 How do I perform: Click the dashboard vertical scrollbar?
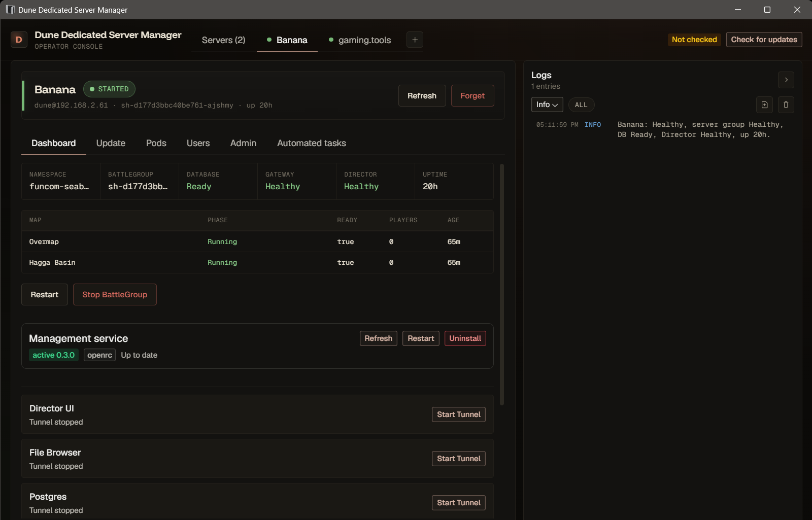click(502, 284)
